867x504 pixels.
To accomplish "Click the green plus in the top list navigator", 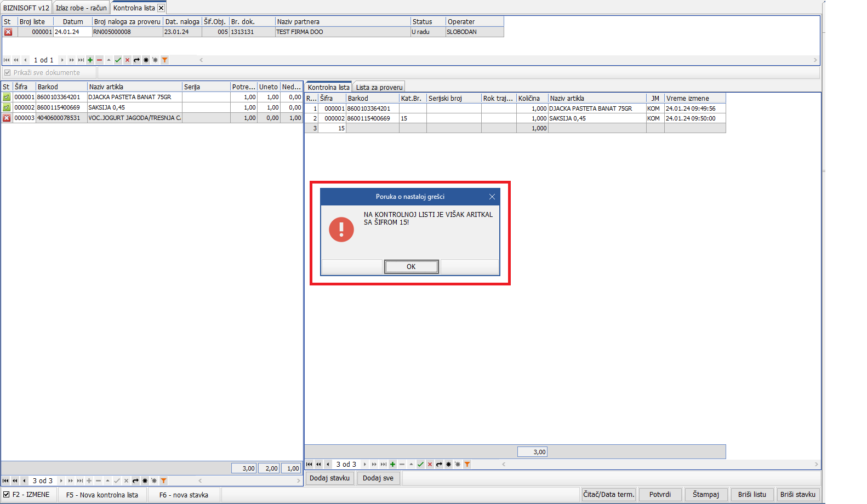I will 90,60.
